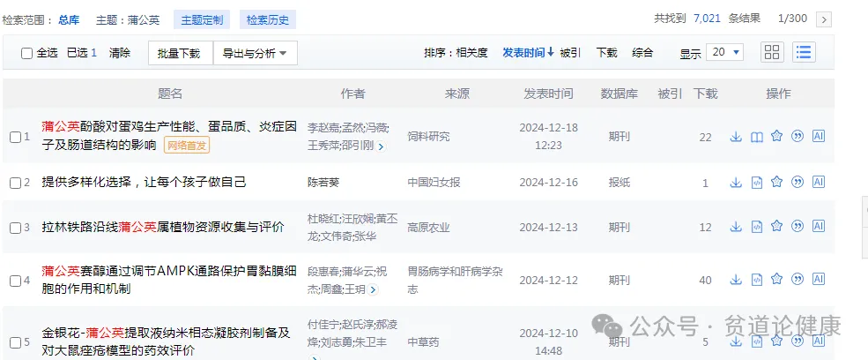Viewport: 868px width, 360px height.
Task: Click date 2024-12-16
Action: [x=548, y=183]
